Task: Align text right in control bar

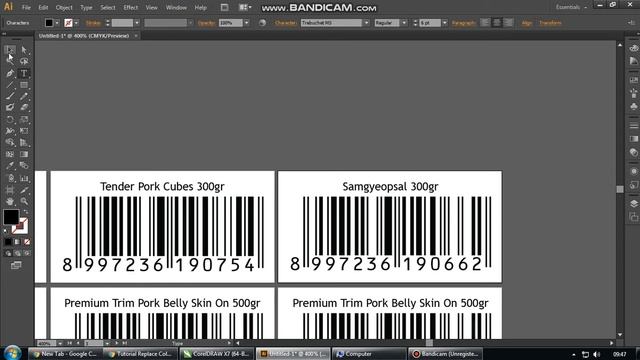Action: pos(508,23)
